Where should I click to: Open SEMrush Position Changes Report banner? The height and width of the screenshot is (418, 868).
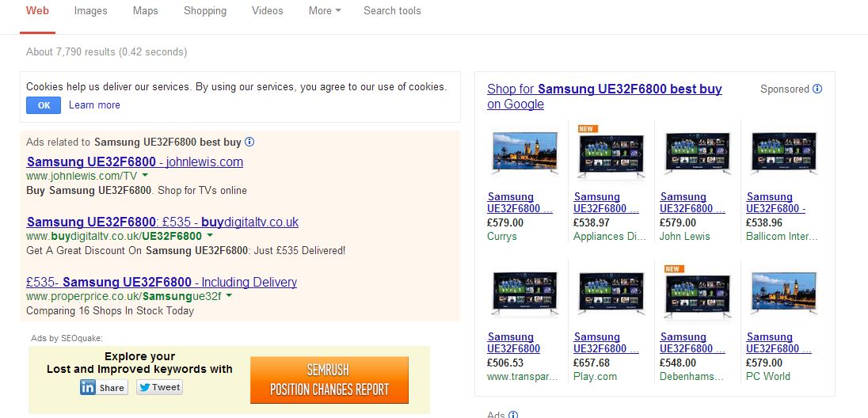pyautogui.click(x=329, y=380)
